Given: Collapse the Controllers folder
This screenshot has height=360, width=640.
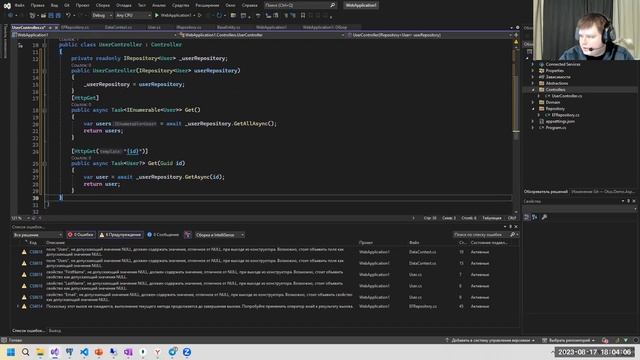Looking at the screenshot, I should pos(533,89).
